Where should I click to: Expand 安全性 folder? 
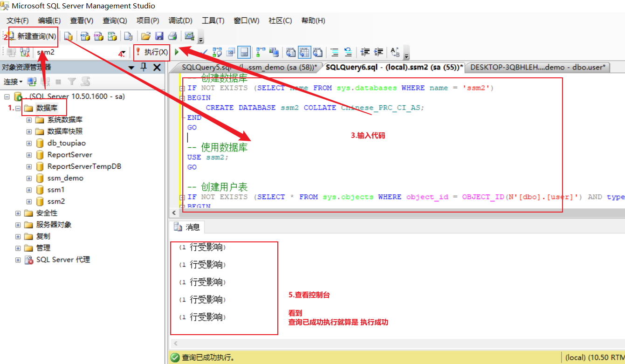(x=18, y=213)
